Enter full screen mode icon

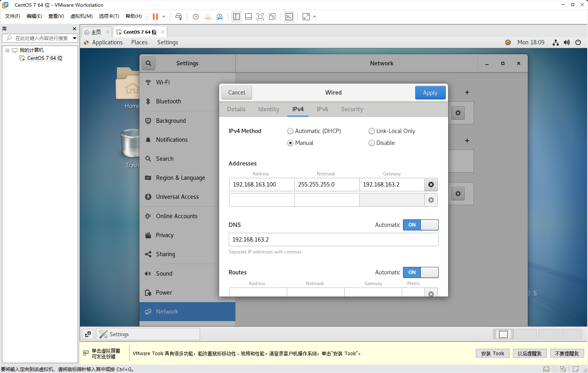click(260, 17)
